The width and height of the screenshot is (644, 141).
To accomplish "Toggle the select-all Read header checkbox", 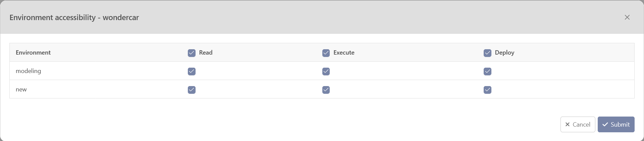I will [192, 53].
